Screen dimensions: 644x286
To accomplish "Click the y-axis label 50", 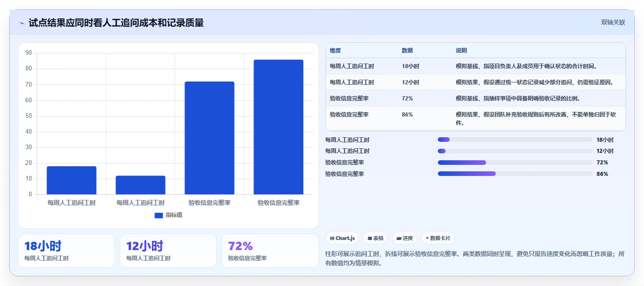I will click(x=29, y=116).
